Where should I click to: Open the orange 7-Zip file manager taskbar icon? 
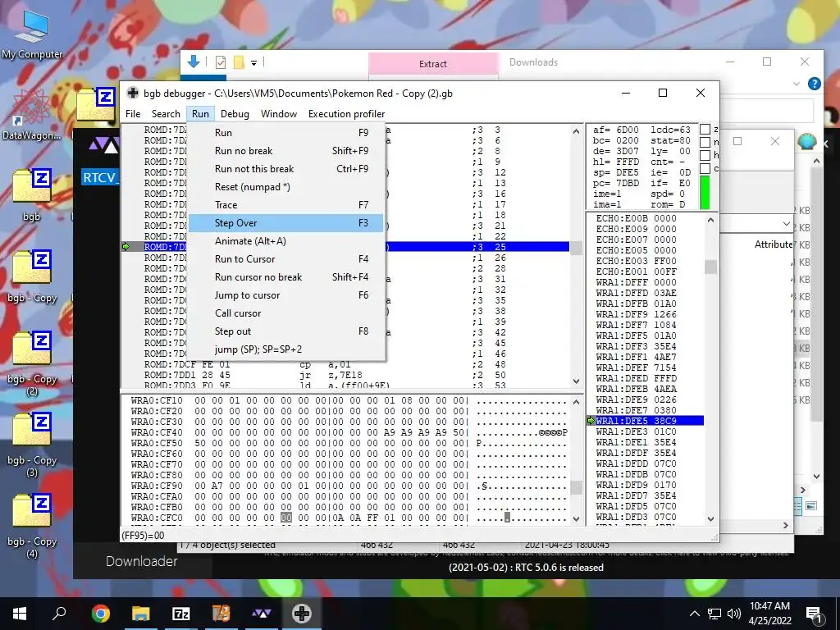pyautogui.click(x=221, y=614)
